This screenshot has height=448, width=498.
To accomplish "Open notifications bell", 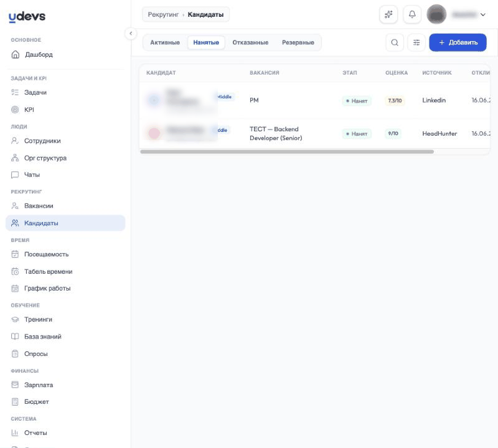I will click(412, 14).
